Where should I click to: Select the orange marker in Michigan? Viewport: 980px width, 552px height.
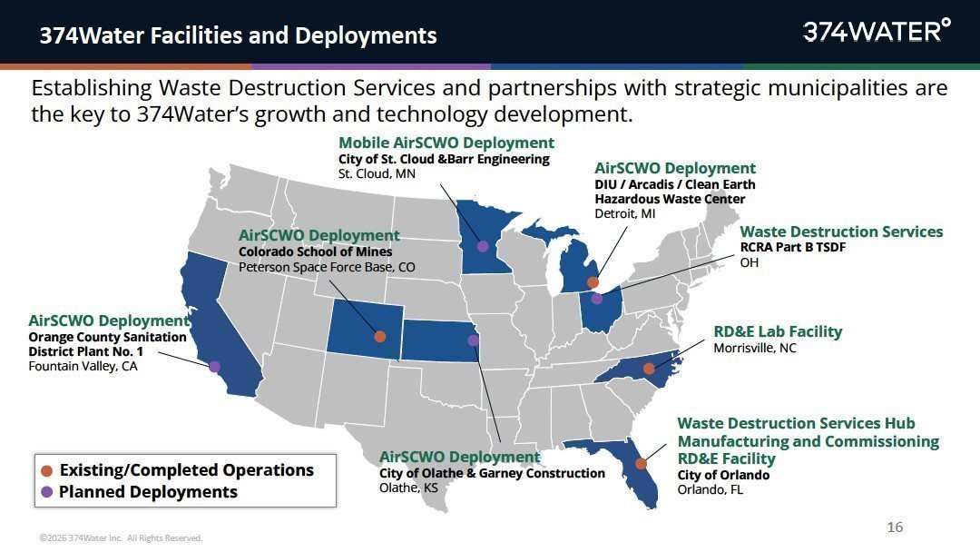coord(593,282)
